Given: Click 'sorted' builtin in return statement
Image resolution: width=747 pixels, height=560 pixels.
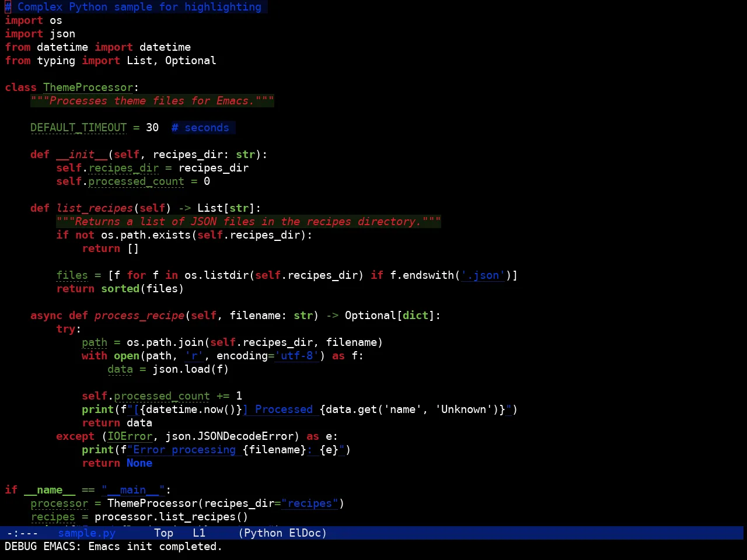Looking at the screenshot, I should [120, 289].
